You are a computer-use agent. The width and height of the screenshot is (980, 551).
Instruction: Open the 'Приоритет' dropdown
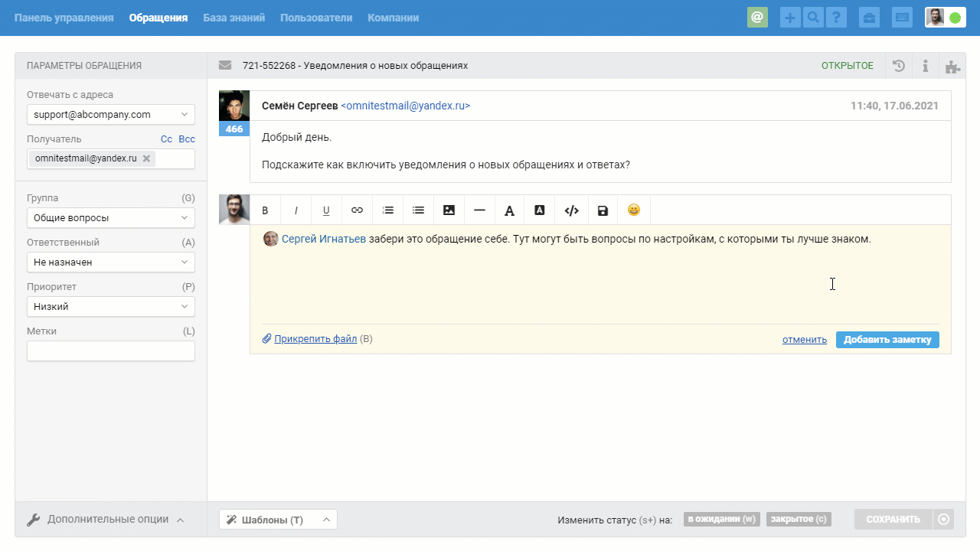[111, 307]
